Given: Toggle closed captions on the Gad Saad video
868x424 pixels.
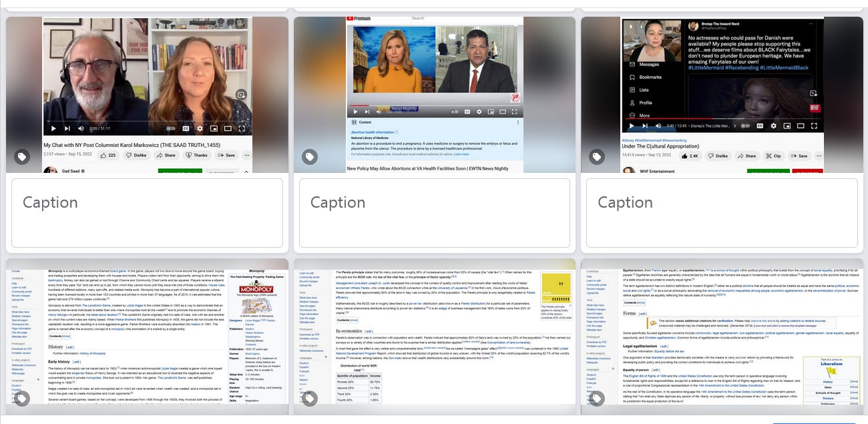Looking at the screenshot, I should pos(186,128).
